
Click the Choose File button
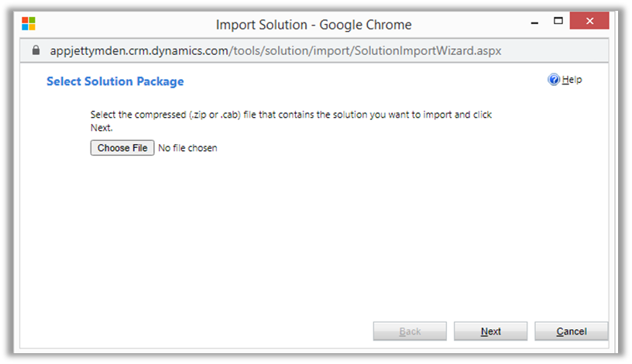[122, 148]
